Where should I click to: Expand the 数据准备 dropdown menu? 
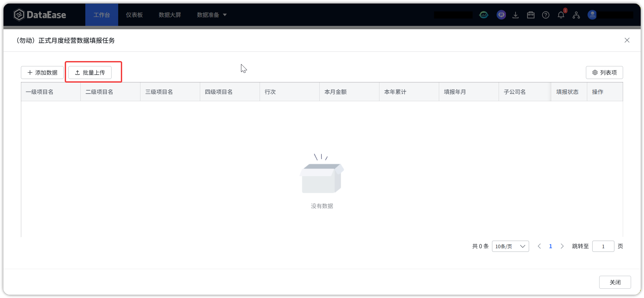coord(211,15)
